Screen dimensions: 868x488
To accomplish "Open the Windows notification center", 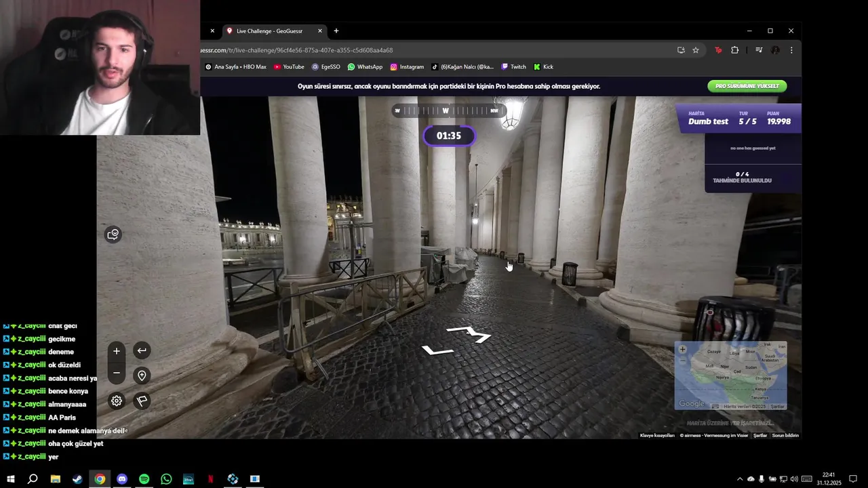I will [x=853, y=479].
